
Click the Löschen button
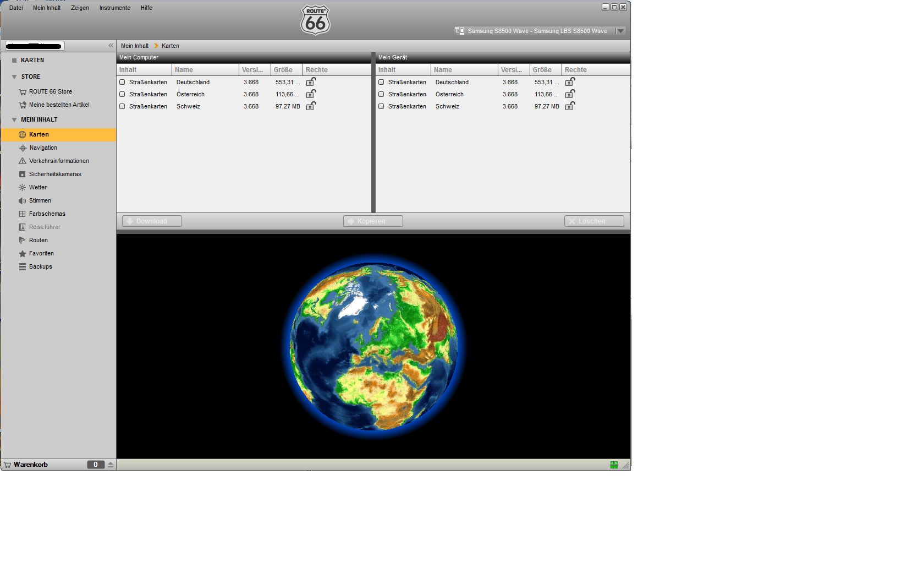[594, 221]
